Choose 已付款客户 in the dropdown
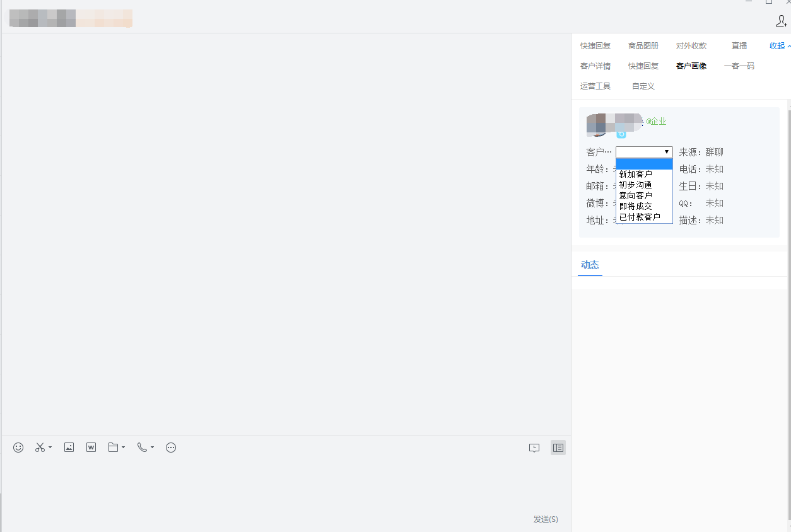The height and width of the screenshot is (532, 791). pos(640,217)
